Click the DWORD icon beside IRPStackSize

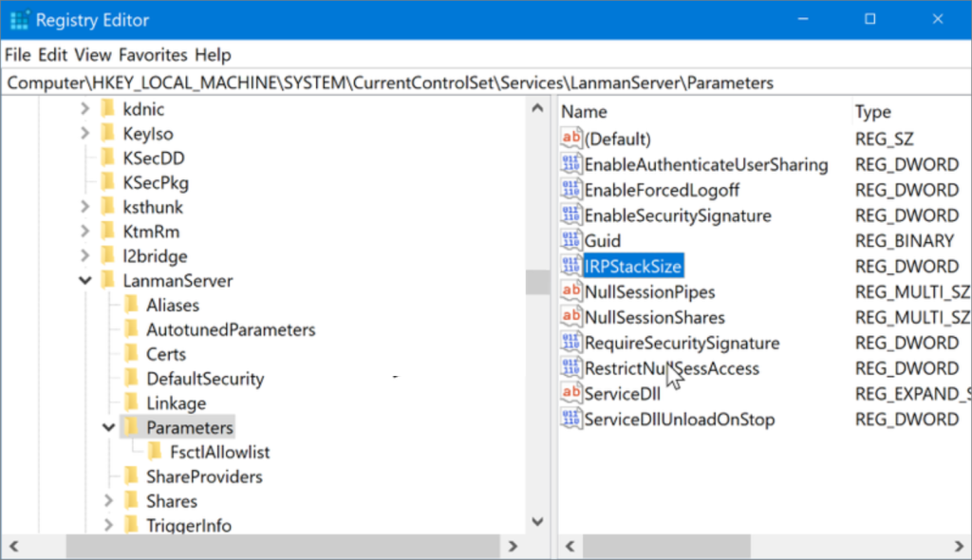pyautogui.click(x=570, y=266)
